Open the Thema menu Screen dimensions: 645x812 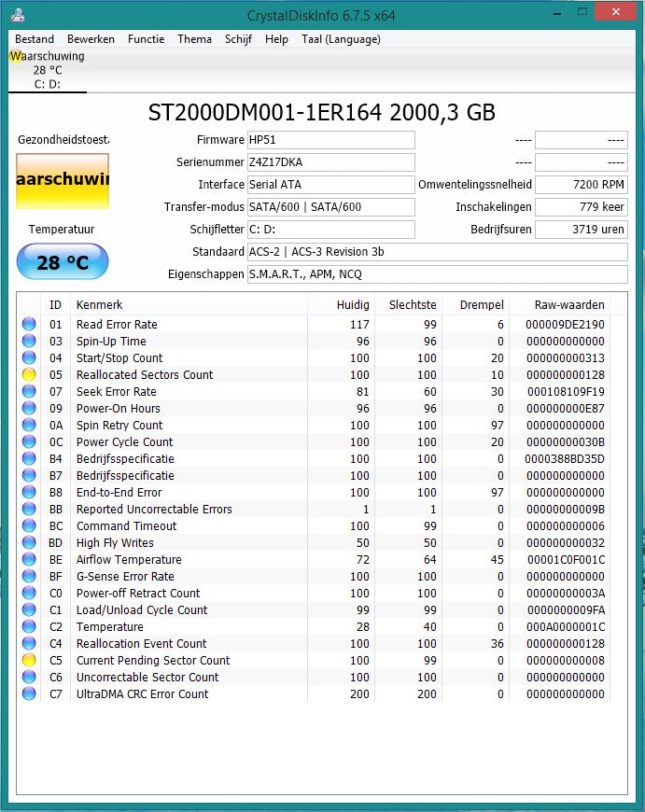point(194,39)
